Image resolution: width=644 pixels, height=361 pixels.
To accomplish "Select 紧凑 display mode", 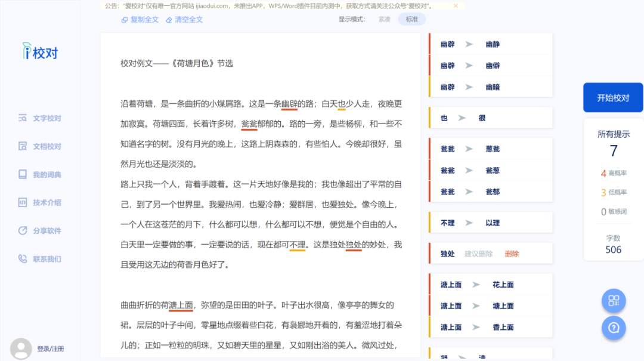I will click(x=384, y=19).
